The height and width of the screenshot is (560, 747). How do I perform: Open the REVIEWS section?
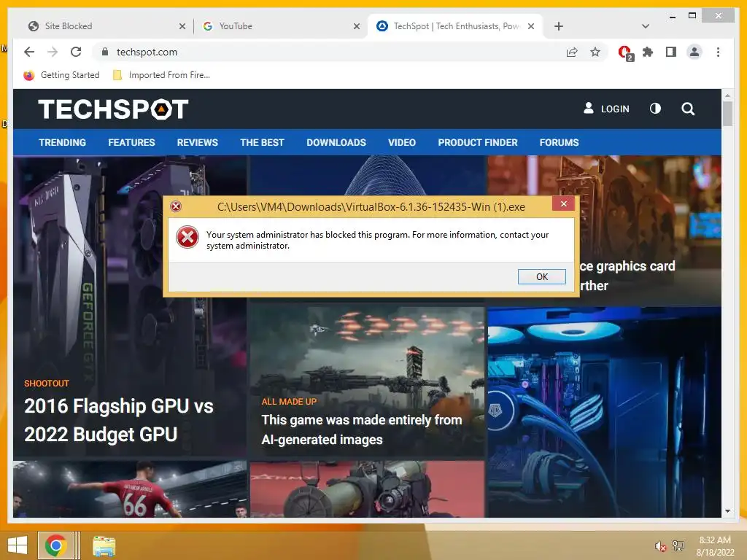tap(197, 142)
